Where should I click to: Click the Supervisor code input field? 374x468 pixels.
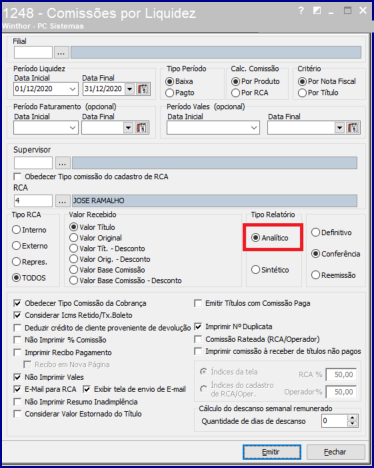pyautogui.click(x=33, y=163)
